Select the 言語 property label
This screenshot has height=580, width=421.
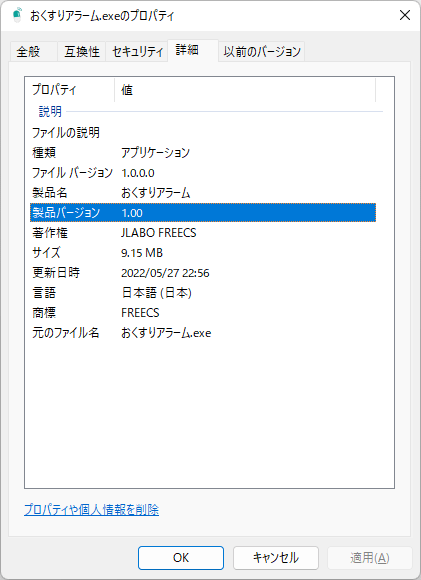[44, 293]
